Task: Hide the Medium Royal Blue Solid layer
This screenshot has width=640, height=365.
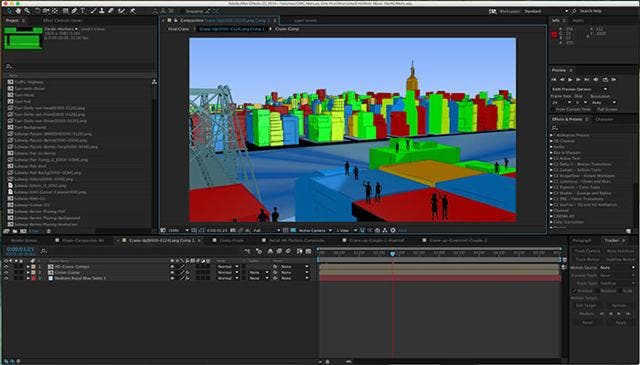Action: 6,278
